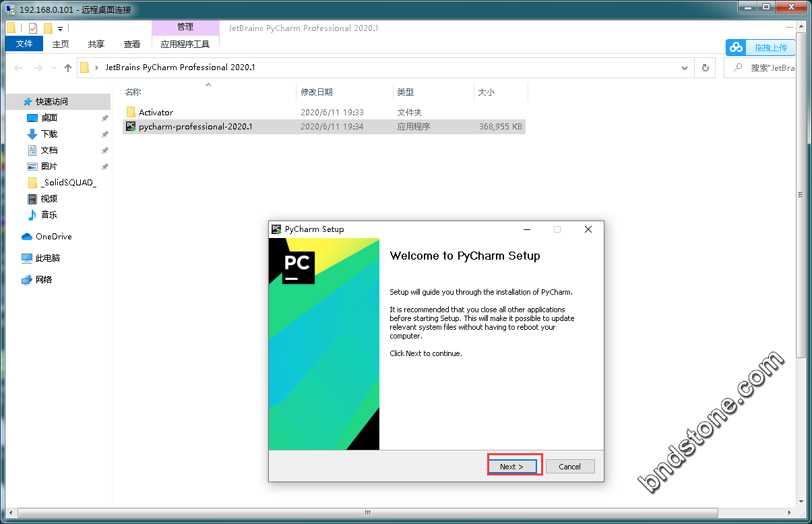Click the 音乐 music folder icon

(32, 214)
